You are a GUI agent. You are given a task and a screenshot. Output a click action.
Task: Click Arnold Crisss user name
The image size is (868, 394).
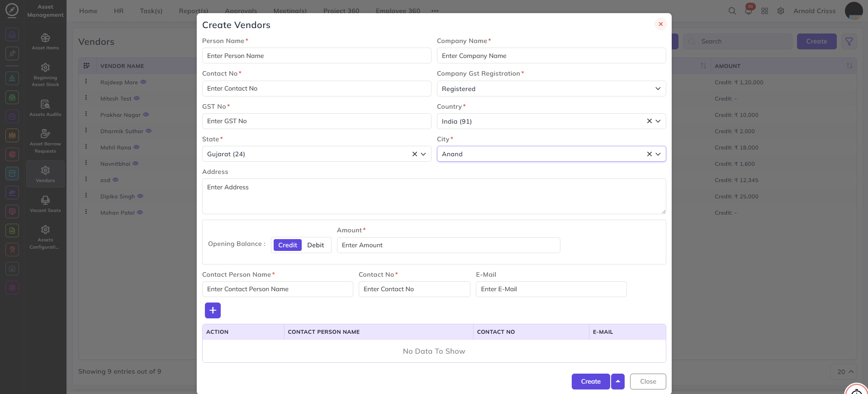(815, 11)
